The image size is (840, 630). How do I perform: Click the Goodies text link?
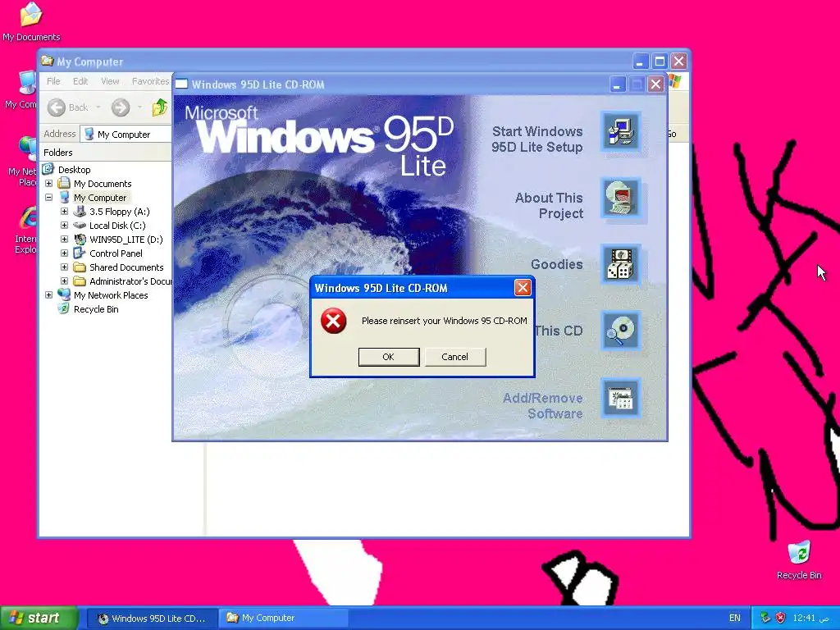[x=557, y=265]
